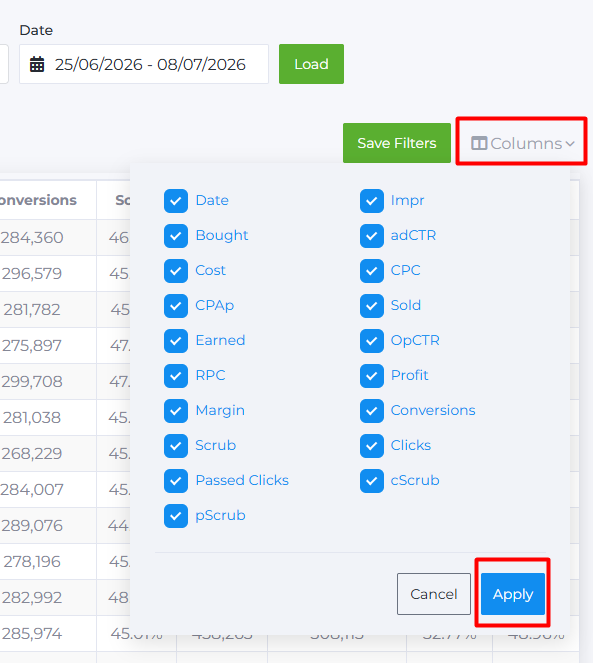Uncheck the Conversions column checkbox
593x663 pixels.
click(372, 411)
